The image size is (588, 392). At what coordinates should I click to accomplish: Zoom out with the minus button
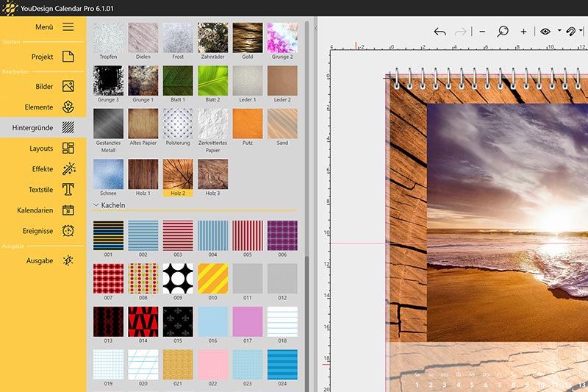pyautogui.click(x=482, y=32)
